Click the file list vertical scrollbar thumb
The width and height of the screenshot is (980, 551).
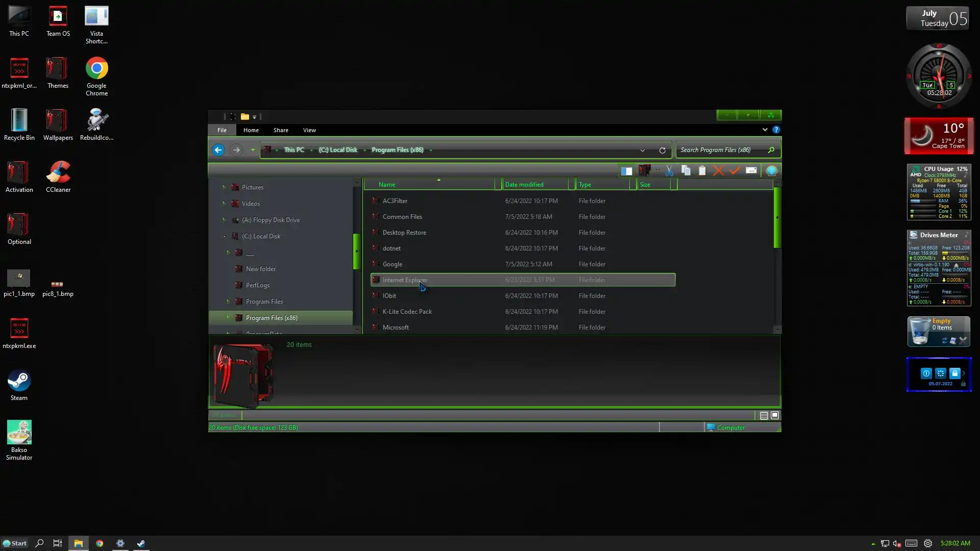point(777,218)
